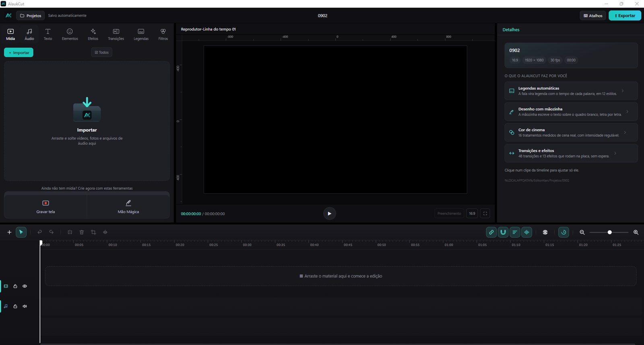
Task: Click the delete trash icon
Action: point(82,232)
